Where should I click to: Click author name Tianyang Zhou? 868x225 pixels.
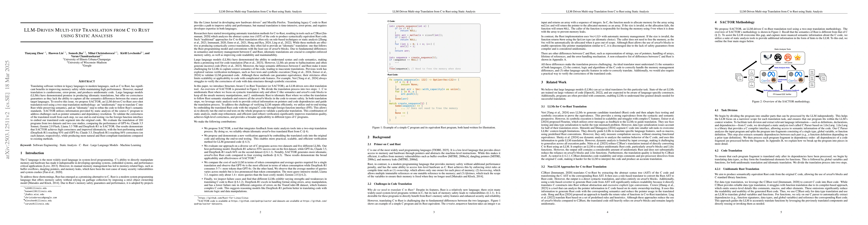point(34,53)
